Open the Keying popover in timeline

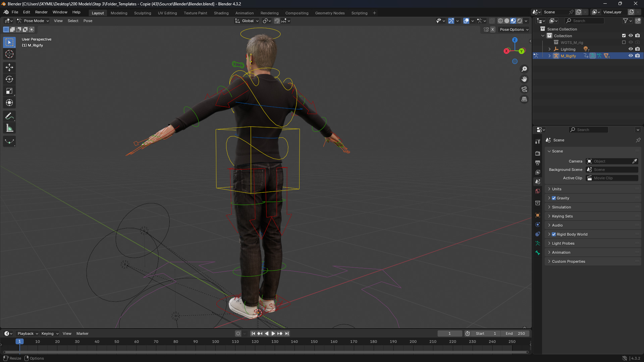coord(50,334)
